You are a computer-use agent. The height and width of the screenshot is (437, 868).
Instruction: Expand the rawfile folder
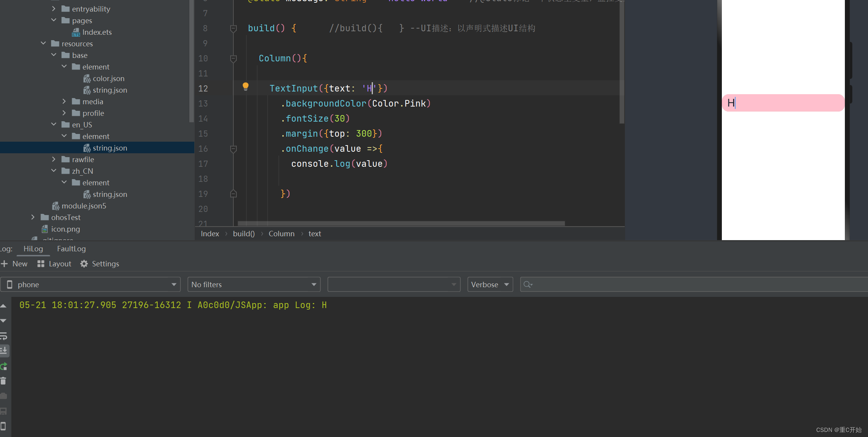(54, 159)
